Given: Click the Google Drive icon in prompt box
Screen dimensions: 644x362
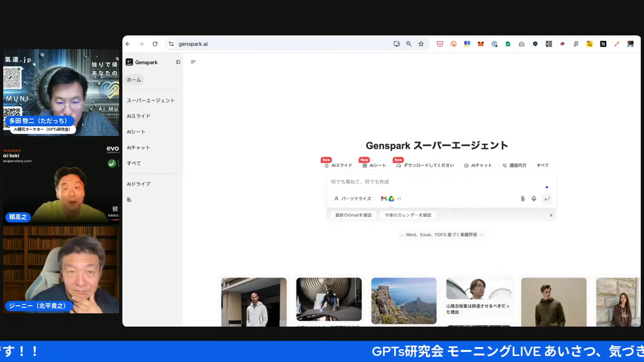Looking at the screenshot, I should point(391,198).
